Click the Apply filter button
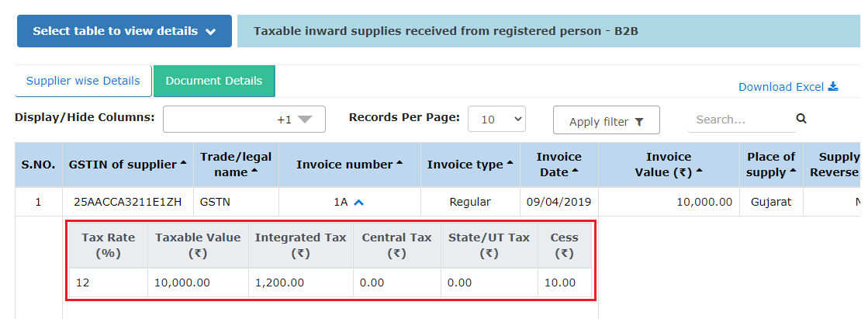Viewport: 868px width, 319px height. point(606,121)
